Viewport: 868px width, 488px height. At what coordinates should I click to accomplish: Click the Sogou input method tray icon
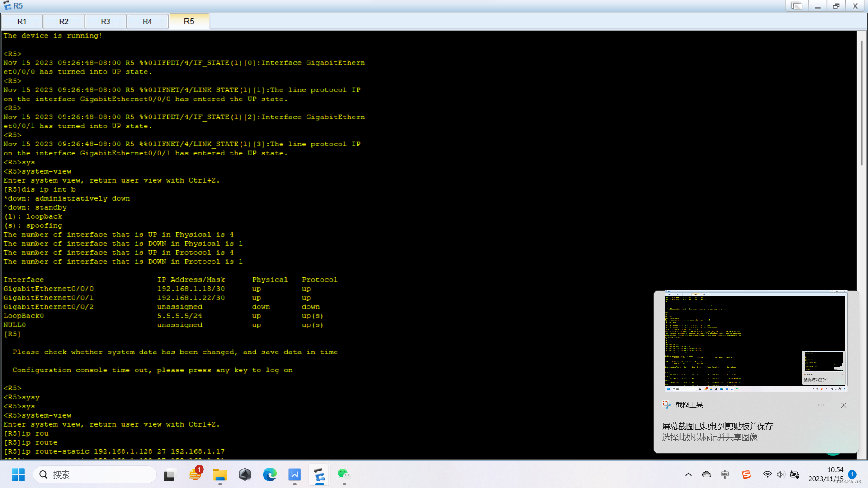[746, 474]
